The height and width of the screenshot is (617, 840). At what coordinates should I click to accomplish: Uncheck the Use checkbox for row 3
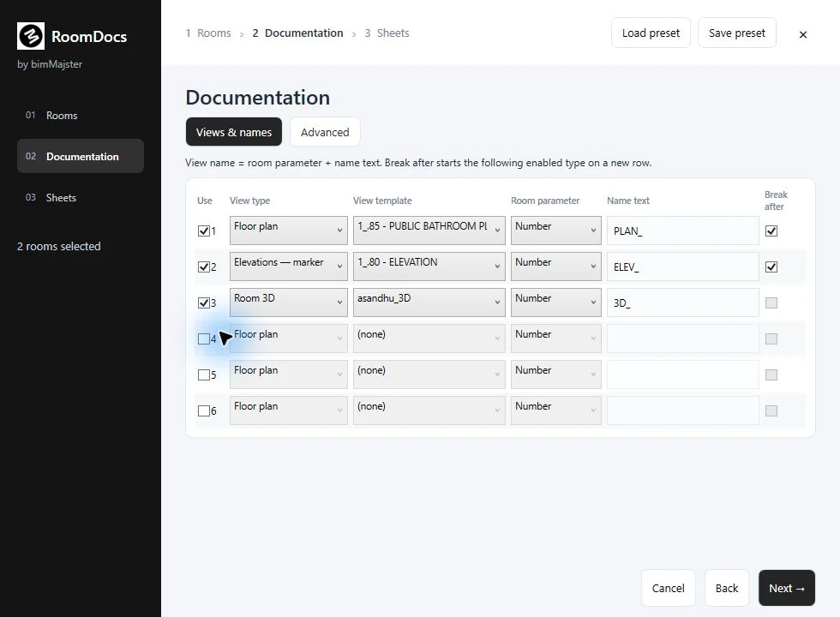click(x=204, y=303)
